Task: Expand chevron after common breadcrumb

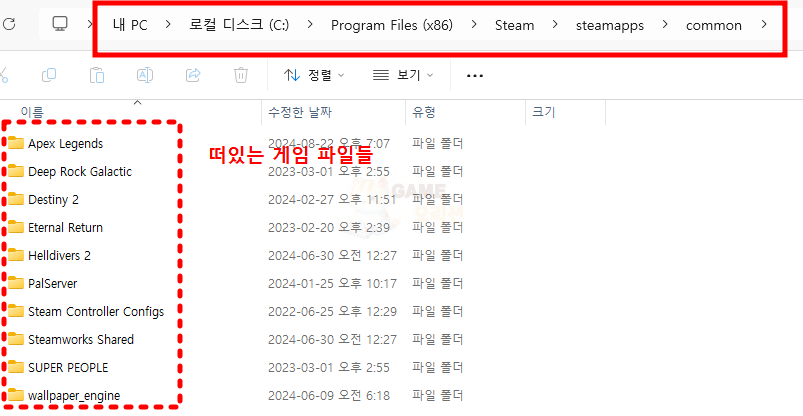Action: (x=764, y=25)
